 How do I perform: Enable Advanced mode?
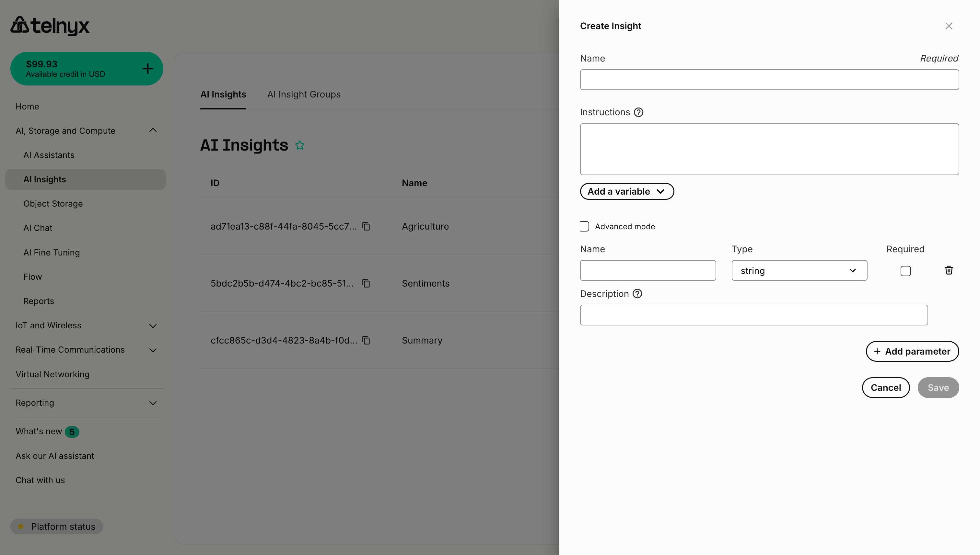[584, 226]
